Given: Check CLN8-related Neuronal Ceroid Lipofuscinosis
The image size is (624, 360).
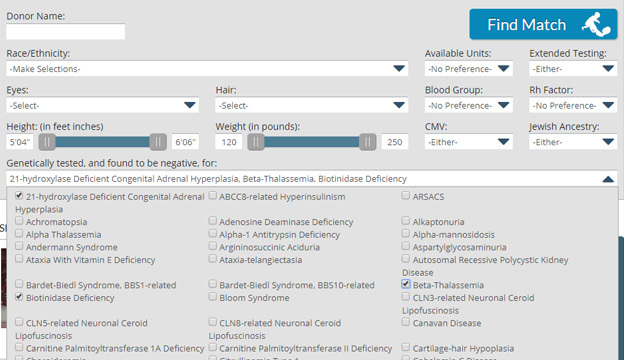Looking at the screenshot, I should click(x=213, y=321).
